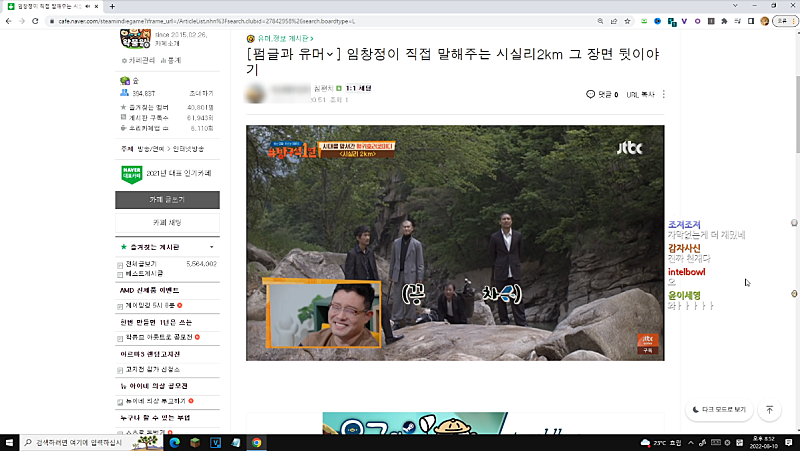Click the scroll-to-top arrow button
800x451 pixels.
pyautogui.click(x=770, y=410)
